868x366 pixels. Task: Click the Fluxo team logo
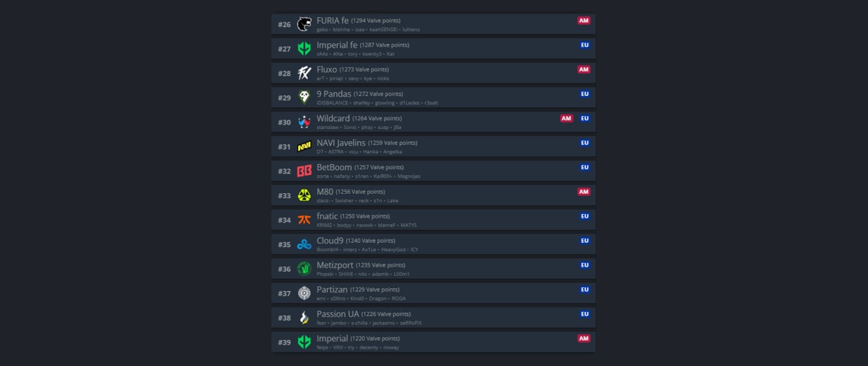click(304, 73)
